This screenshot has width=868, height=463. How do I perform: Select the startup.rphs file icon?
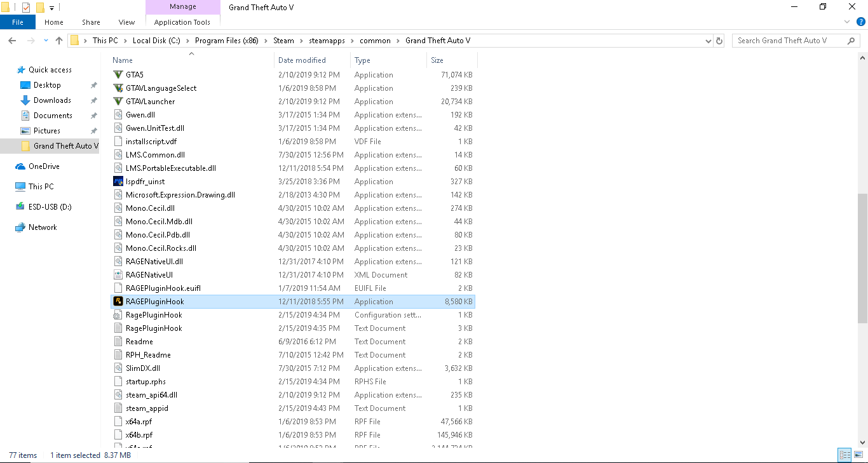pos(118,382)
